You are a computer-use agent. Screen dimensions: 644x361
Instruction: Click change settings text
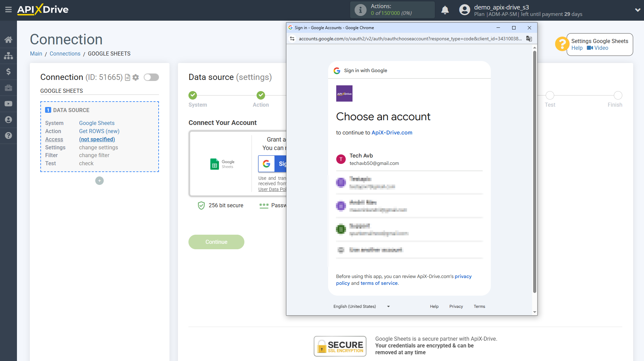[x=99, y=147]
